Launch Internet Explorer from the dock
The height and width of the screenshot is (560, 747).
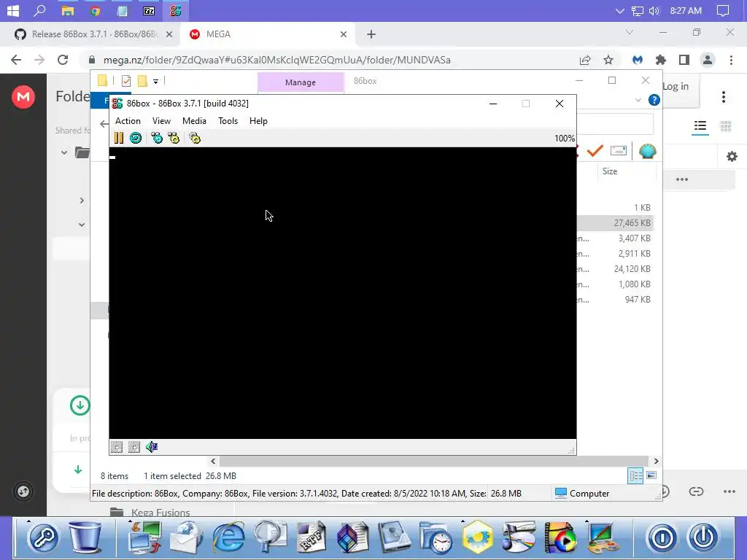(228, 537)
